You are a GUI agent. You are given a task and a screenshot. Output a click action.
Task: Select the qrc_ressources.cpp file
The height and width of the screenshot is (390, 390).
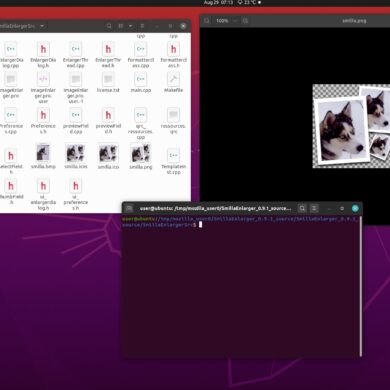tap(141, 123)
